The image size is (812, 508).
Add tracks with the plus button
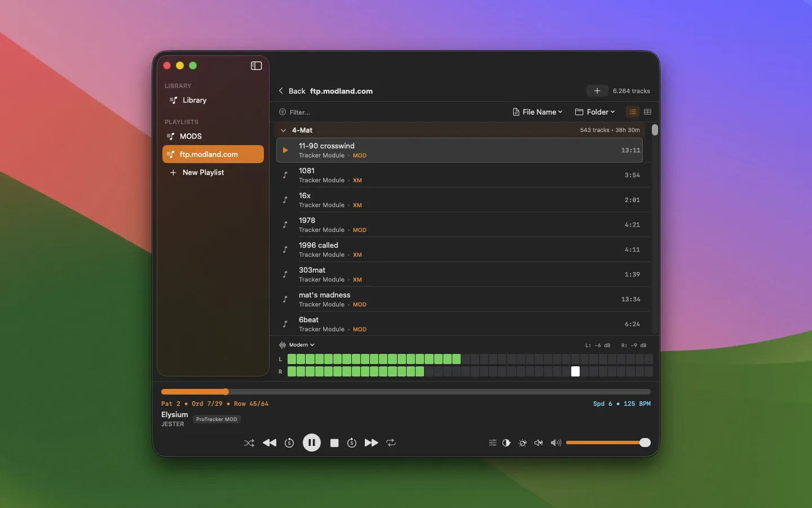(x=597, y=91)
